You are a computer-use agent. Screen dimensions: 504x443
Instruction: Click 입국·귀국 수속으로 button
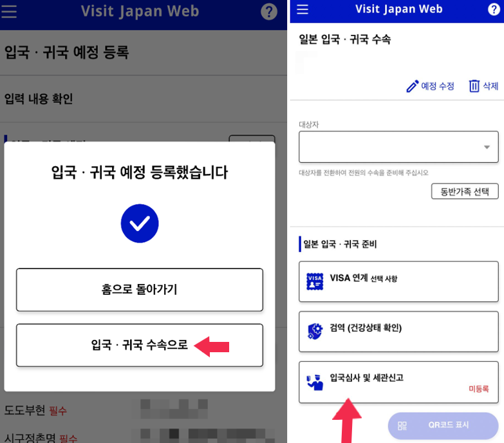tap(140, 345)
